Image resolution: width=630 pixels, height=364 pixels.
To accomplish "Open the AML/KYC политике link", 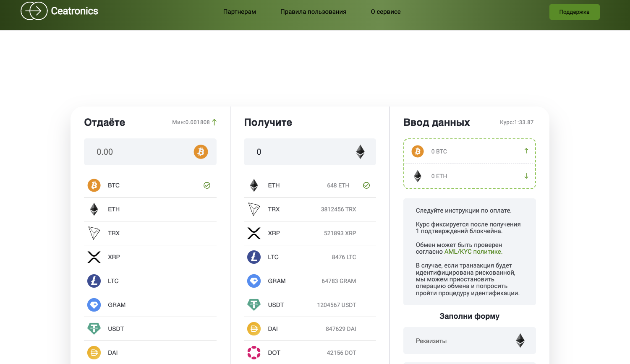I will coord(473,252).
